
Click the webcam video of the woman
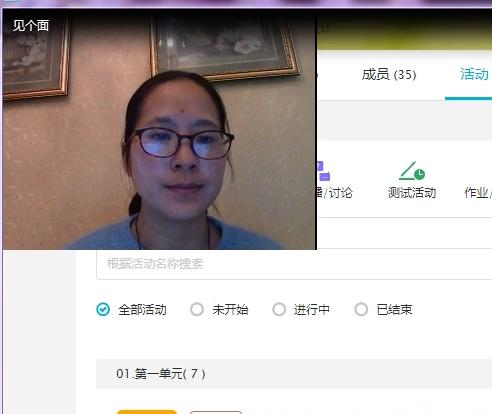[x=159, y=130]
